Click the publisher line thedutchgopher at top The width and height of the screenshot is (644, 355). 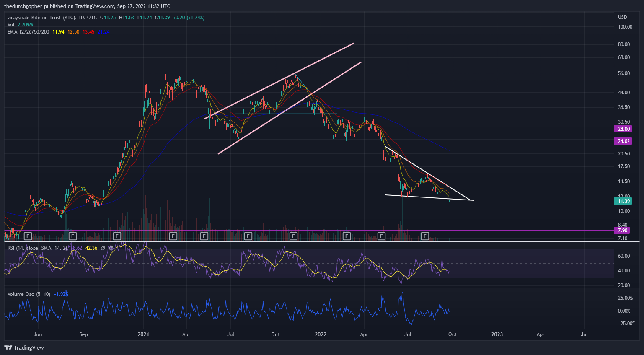click(87, 6)
